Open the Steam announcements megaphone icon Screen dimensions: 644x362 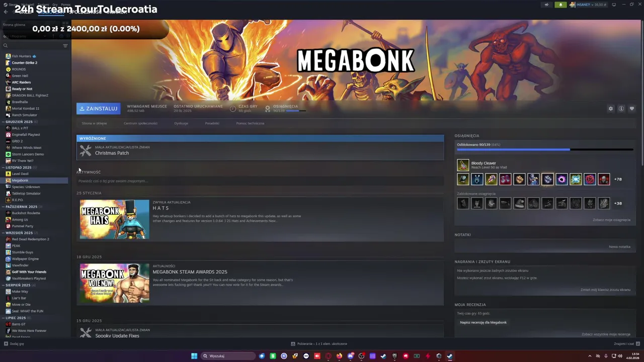pyautogui.click(x=546, y=5)
